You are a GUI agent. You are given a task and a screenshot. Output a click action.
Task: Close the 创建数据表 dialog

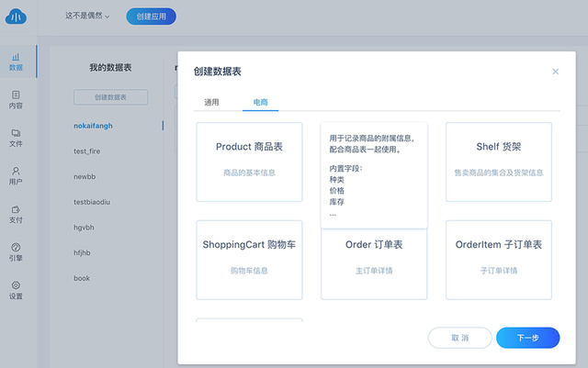click(x=555, y=72)
